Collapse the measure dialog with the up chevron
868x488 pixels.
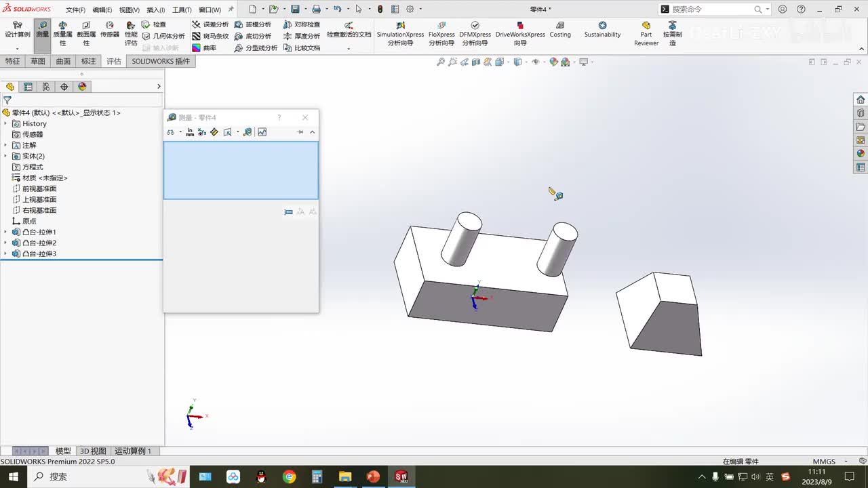pyautogui.click(x=312, y=132)
